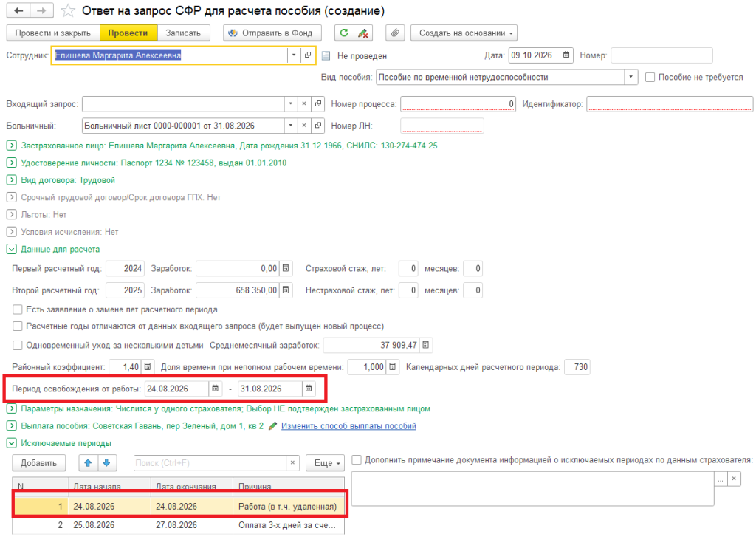Open the attached files paperclip icon

395,33
